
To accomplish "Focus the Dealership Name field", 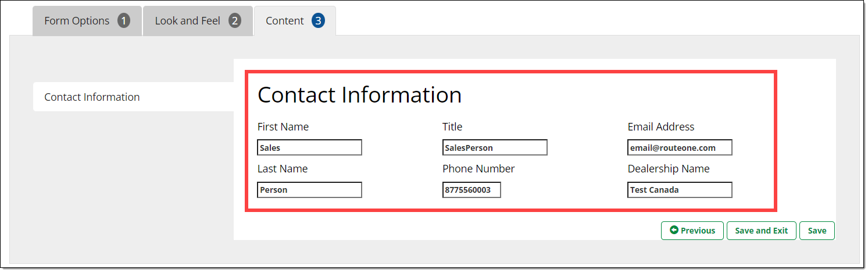I will pyautogui.click(x=679, y=190).
